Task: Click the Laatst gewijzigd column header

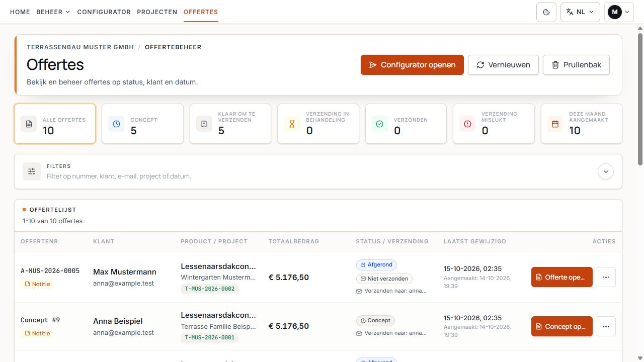Action: pos(475,241)
